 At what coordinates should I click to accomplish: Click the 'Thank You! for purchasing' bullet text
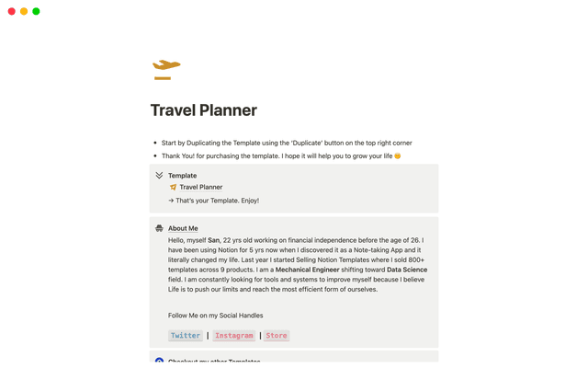(x=276, y=155)
